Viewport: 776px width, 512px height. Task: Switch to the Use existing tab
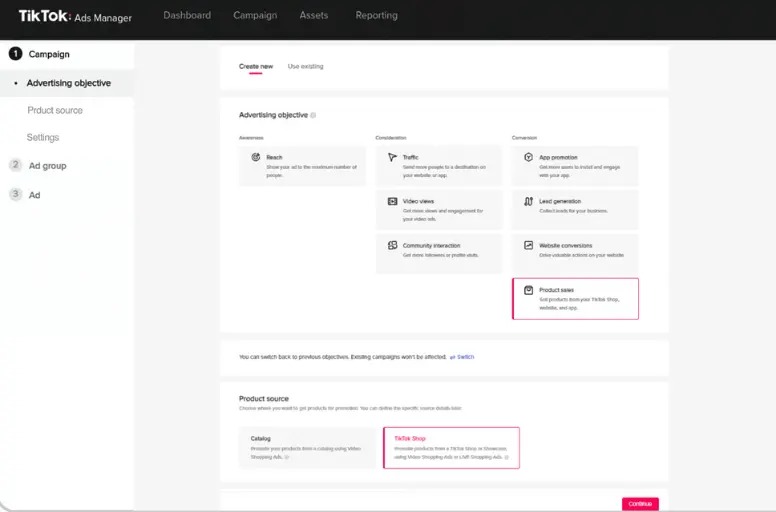tap(305, 66)
